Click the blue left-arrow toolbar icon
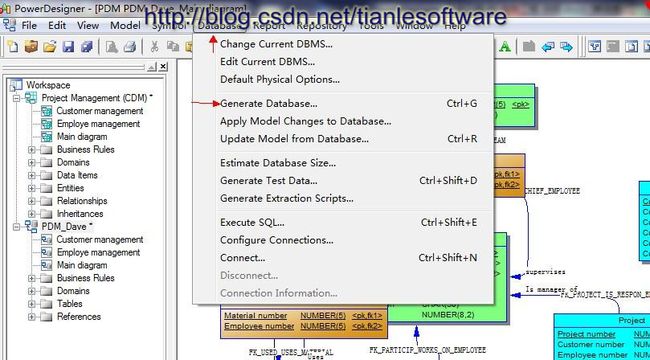The image size is (650, 360). tap(548, 46)
